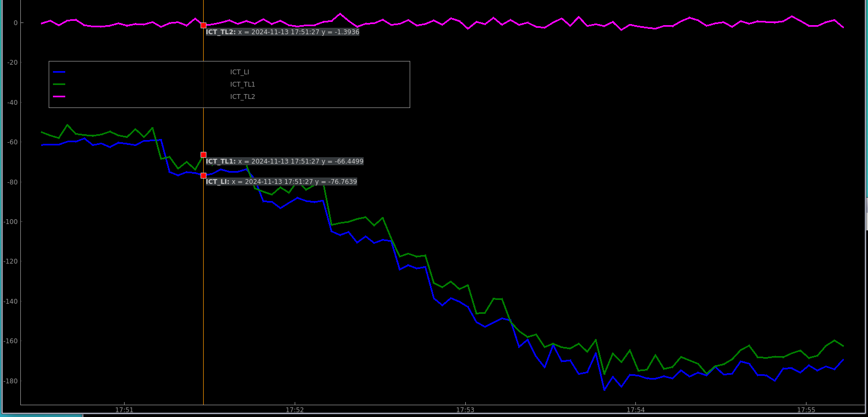Image resolution: width=868 pixels, height=417 pixels.
Task: Click the ICT_LI value readout showing -76.7639
Action: click(x=281, y=182)
